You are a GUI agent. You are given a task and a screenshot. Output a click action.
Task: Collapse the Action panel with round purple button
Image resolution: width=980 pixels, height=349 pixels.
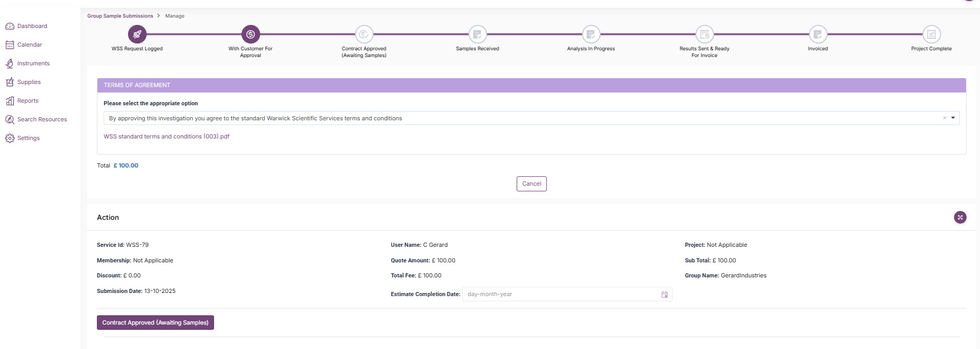click(x=960, y=217)
